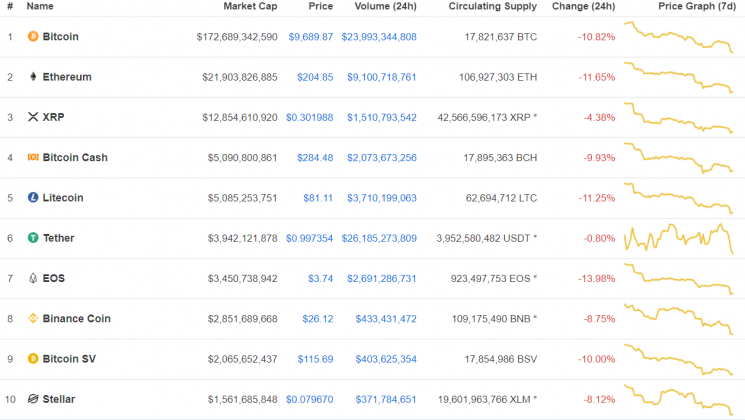Click Ethereum price $204.85
745x420 pixels.
coord(315,77)
